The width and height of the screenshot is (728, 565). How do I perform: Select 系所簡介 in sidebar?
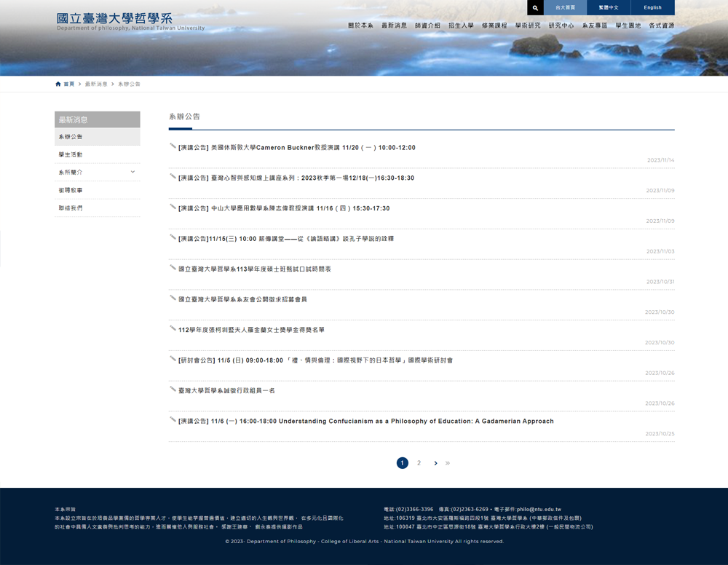coord(97,173)
